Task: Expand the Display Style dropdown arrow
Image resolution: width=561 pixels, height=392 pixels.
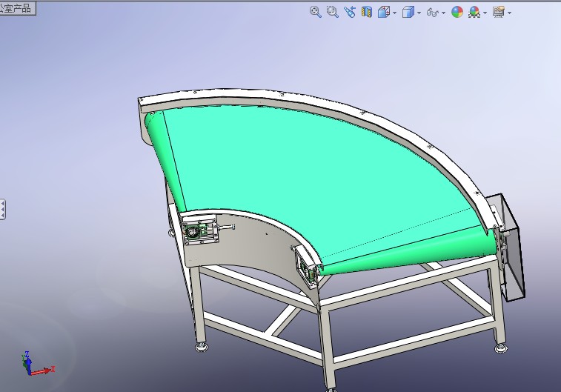Action: [419, 13]
